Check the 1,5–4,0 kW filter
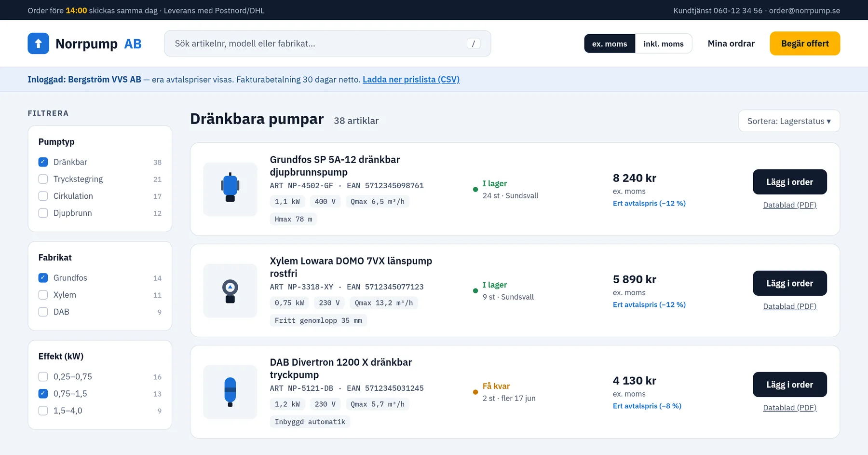This screenshot has width=868, height=455. point(43,411)
